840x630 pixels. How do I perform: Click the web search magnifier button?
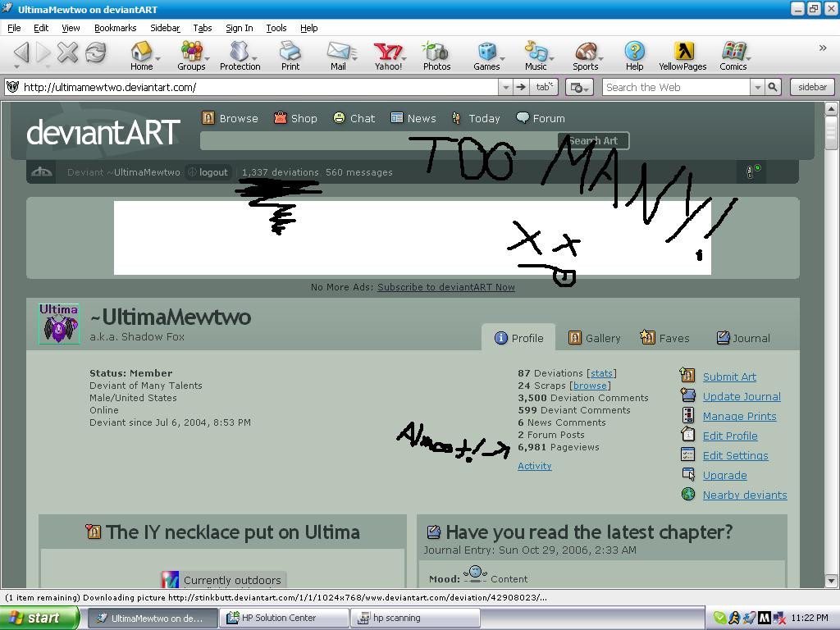point(773,87)
